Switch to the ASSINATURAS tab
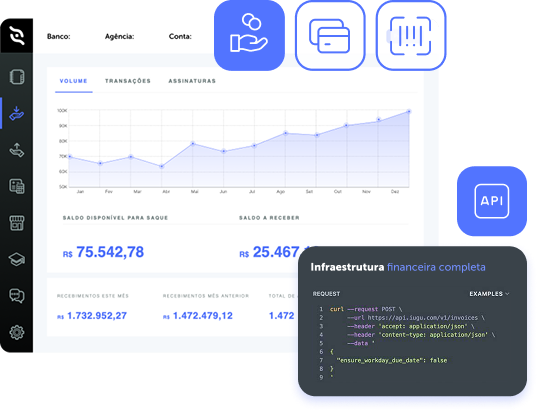This screenshot has width=538, height=412. pyautogui.click(x=192, y=81)
